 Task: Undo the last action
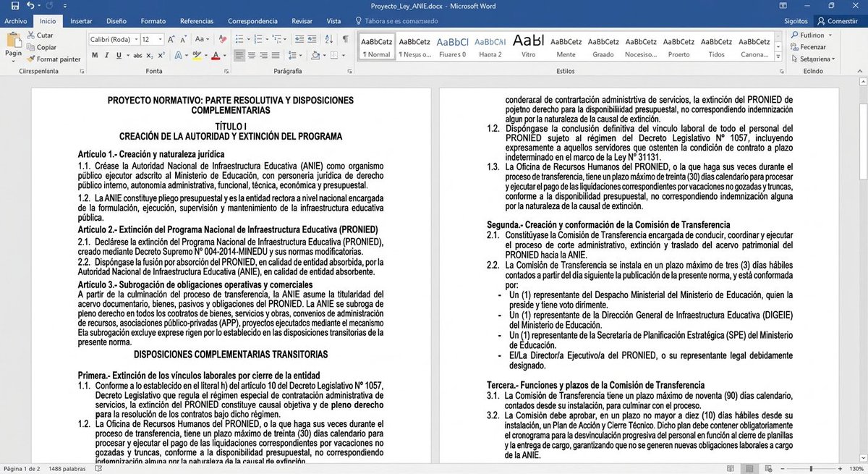pyautogui.click(x=30, y=6)
